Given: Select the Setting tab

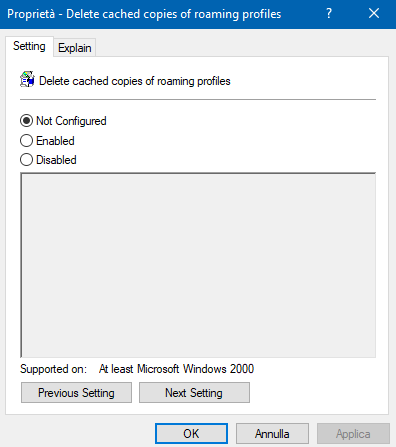Looking at the screenshot, I should (29, 46).
